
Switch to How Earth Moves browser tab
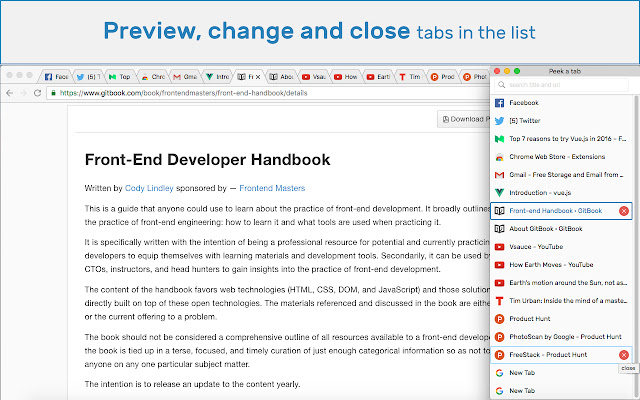(346, 77)
